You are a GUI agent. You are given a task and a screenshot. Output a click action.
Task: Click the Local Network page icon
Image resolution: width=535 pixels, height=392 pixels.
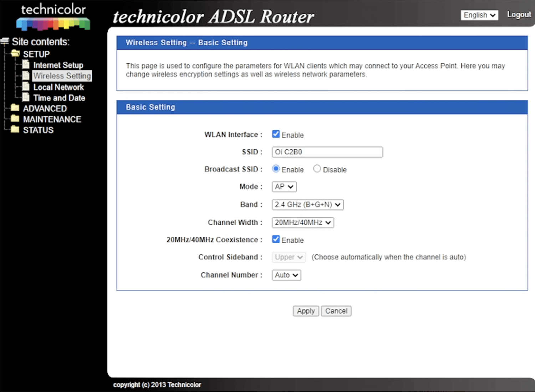(x=26, y=87)
